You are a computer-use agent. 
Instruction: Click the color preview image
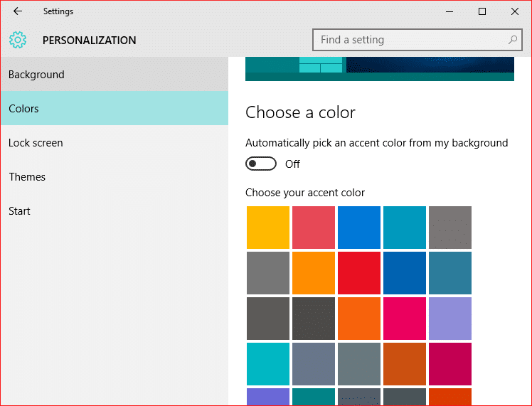click(x=380, y=69)
